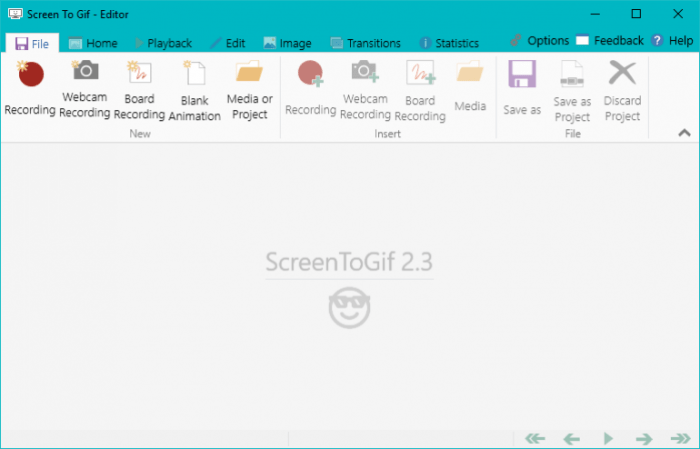Jump to the last frame
Viewport: 700px width, 449px height.
pyautogui.click(x=680, y=439)
